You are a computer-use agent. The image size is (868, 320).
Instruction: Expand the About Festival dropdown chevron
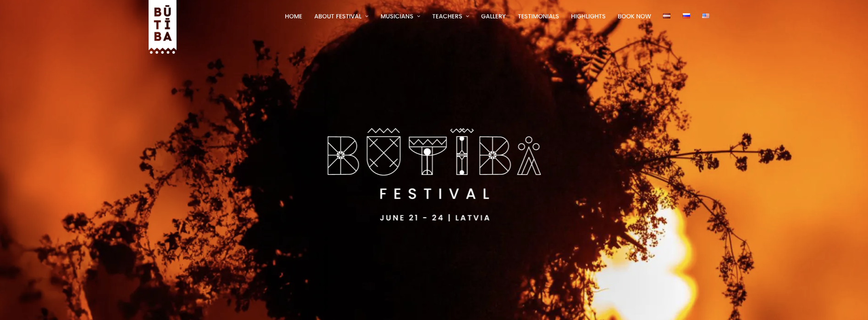tap(367, 17)
